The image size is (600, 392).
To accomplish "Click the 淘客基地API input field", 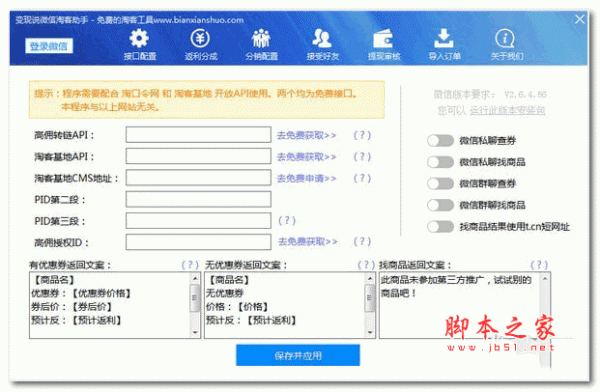I will [x=199, y=156].
